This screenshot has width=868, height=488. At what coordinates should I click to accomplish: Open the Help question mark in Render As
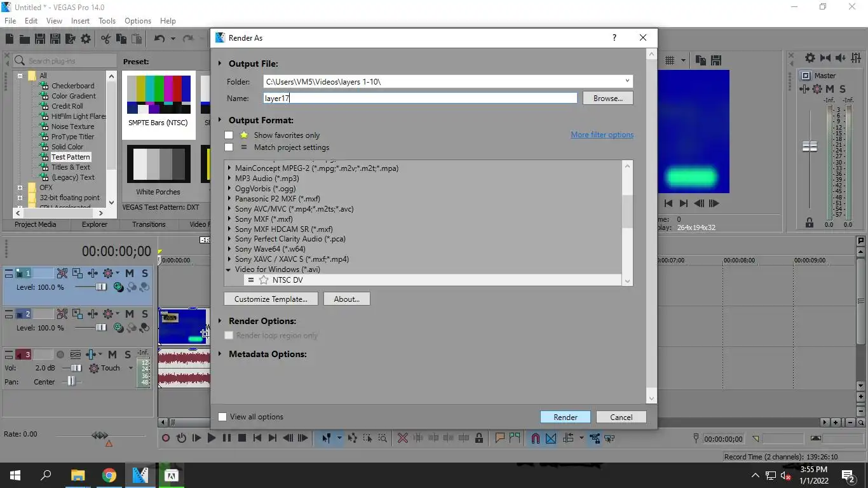coord(614,37)
